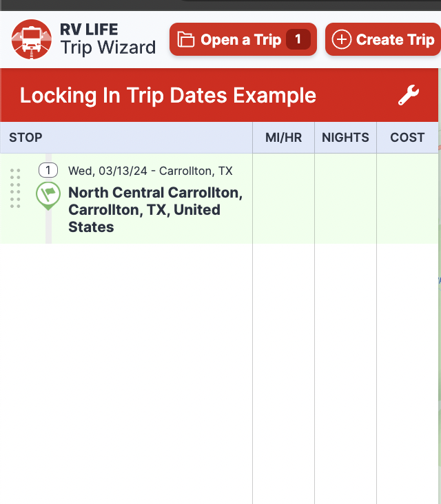Click the trip count badge showing 1

298,39
